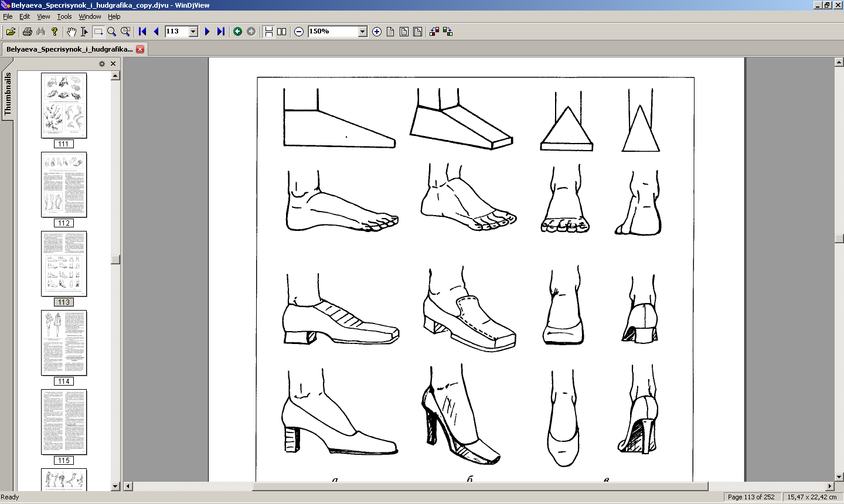Click the green Back navigation button
The width and height of the screenshot is (844, 504).
tap(237, 32)
